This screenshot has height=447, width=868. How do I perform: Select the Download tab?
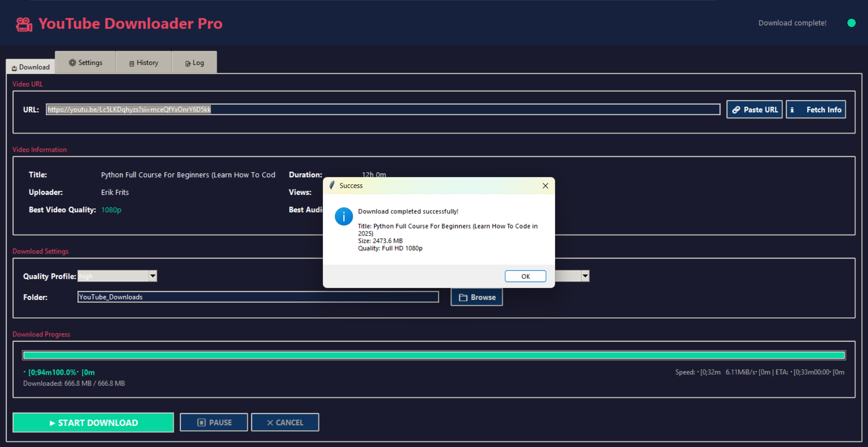(x=31, y=67)
